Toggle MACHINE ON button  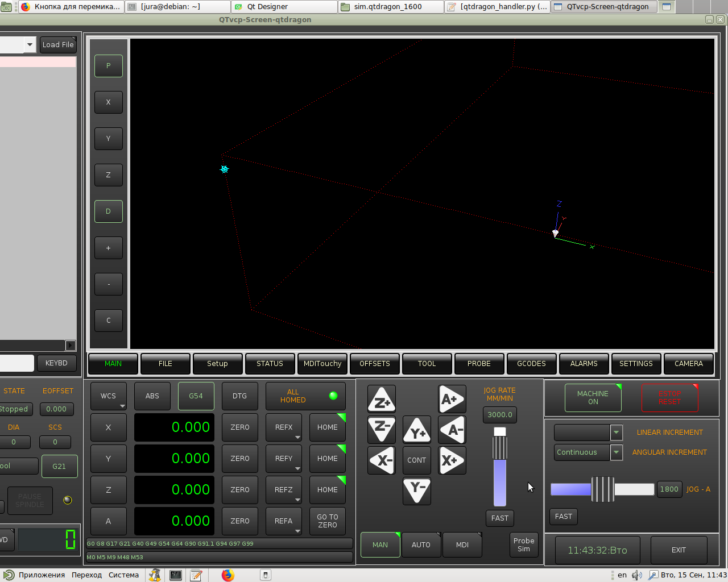click(593, 398)
